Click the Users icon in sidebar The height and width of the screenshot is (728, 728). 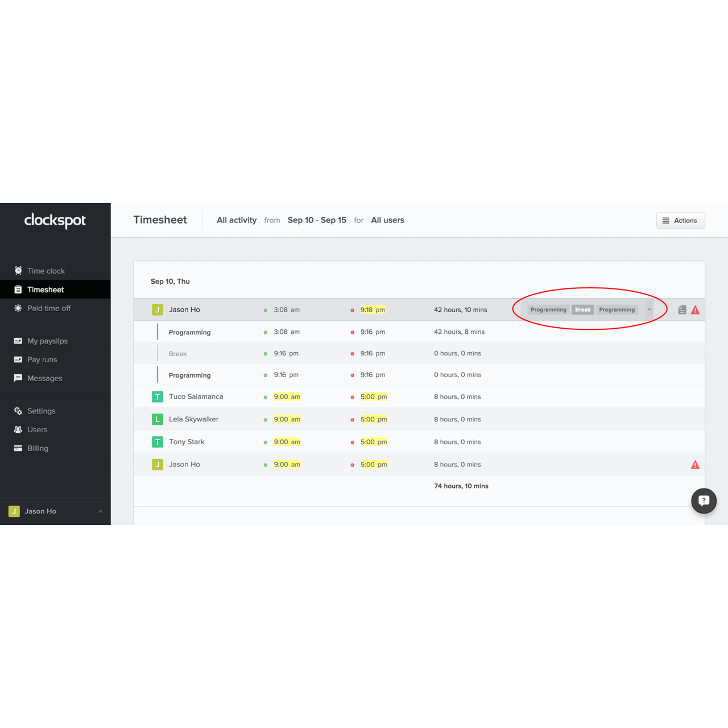[18, 430]
